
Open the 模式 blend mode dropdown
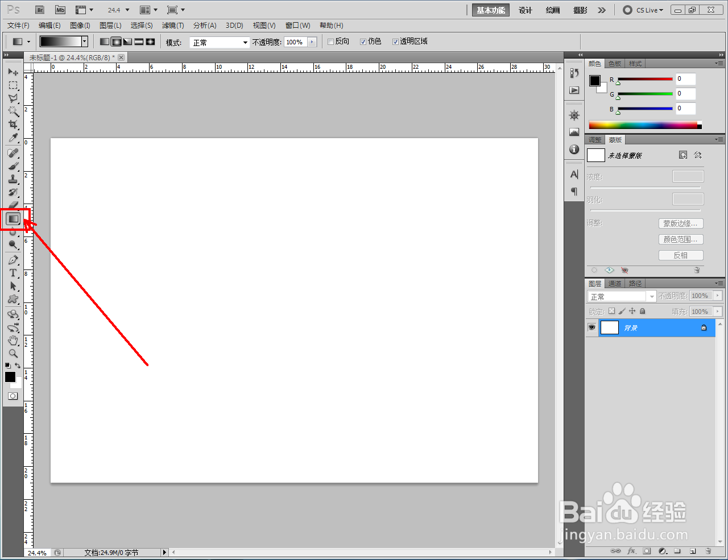(220, 42)
